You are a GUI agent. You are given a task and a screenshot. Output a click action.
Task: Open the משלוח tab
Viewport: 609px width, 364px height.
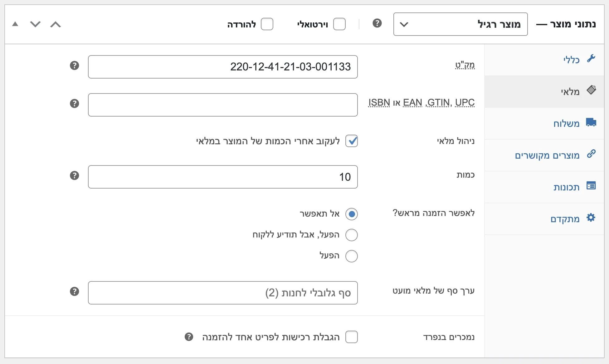544,123
